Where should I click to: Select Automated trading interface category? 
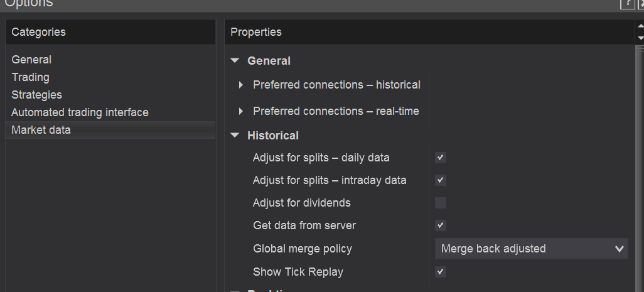pos(80,112)
